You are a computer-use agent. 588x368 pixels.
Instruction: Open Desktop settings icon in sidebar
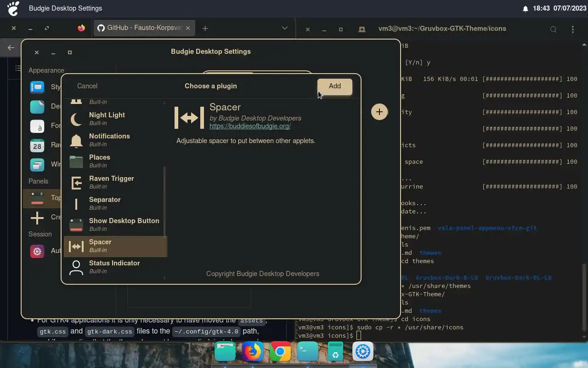click(x=37, y=106)
